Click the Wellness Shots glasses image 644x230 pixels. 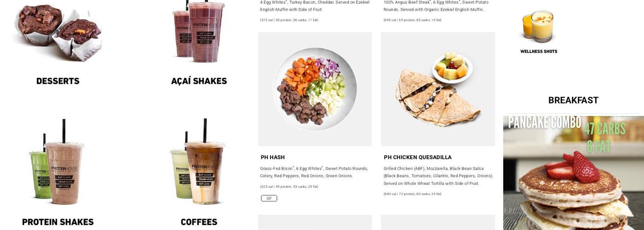(x=539, y=27)
